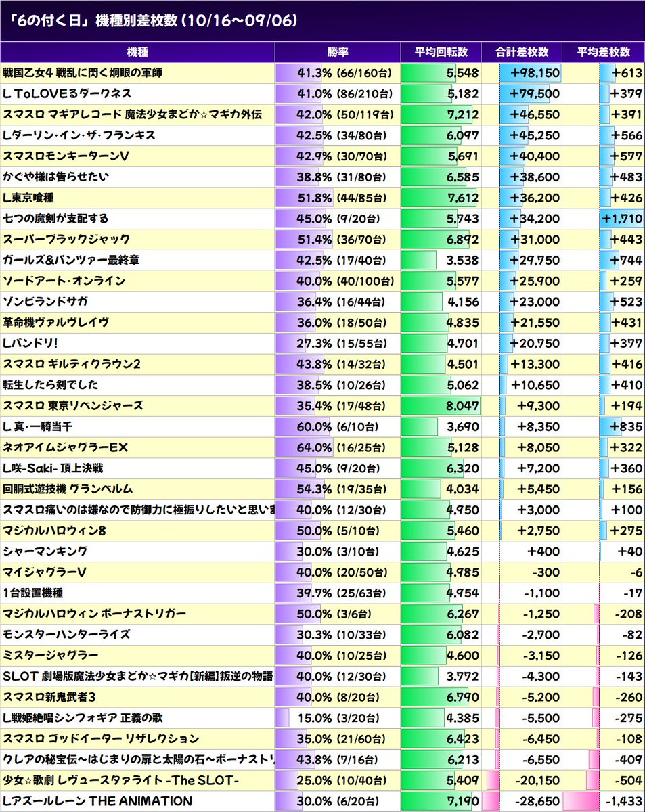The image size is (645, 812).
Task: Select average difference +835
Action: (627, 427)
